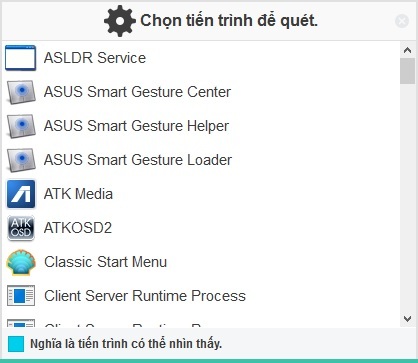Image resolution: width=418 pixels, height=363 pixels.
Task: Close the process selection dialog
Action: (x=402, y=21)
